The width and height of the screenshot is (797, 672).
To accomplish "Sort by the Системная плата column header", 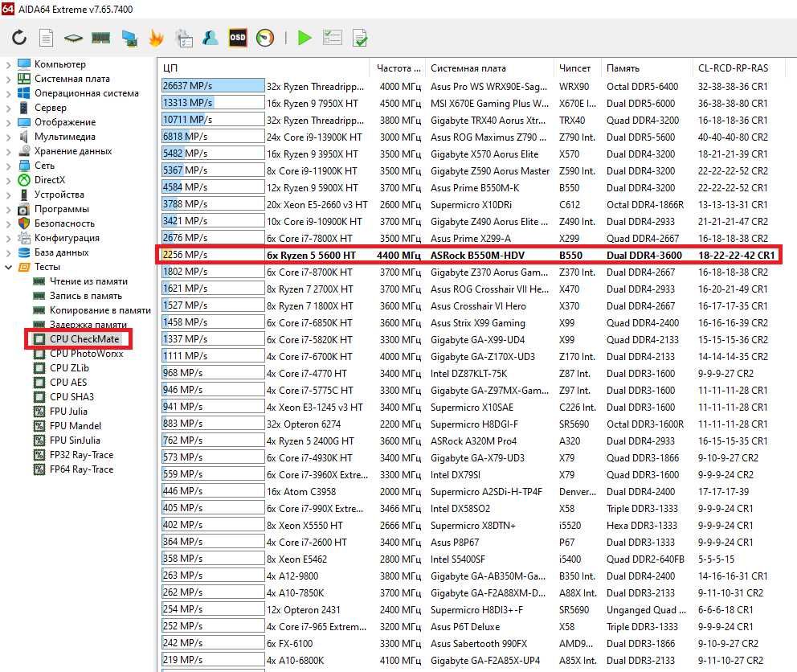I will (489, 68).
